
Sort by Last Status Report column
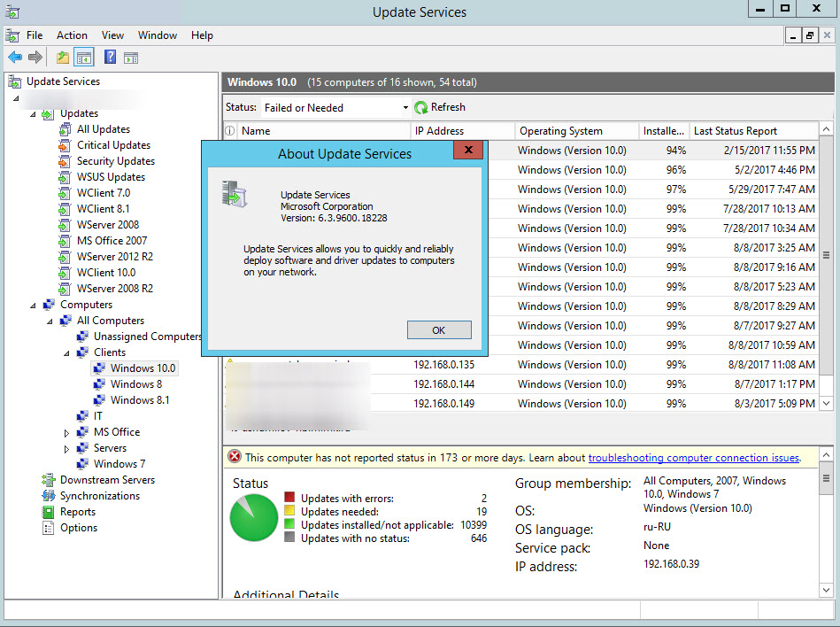[x=754, y=131]
